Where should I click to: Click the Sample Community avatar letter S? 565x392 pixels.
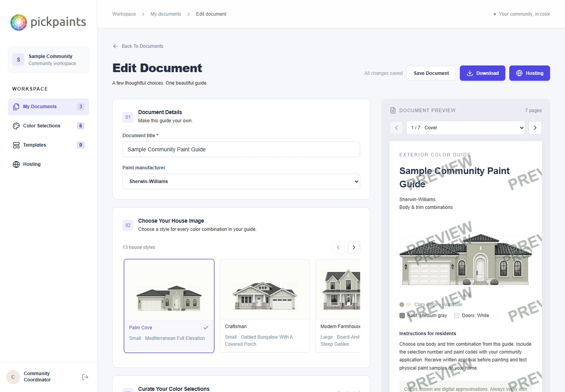click(x=18, y=60)
